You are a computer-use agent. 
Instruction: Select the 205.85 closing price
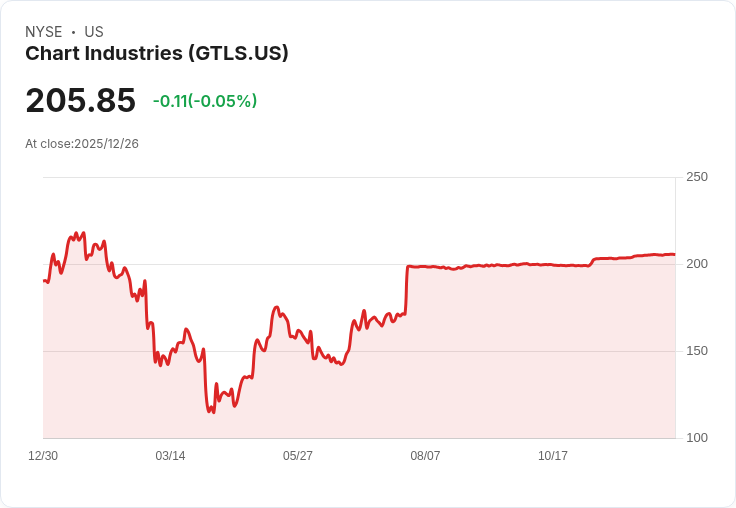[x=80, y=101]
